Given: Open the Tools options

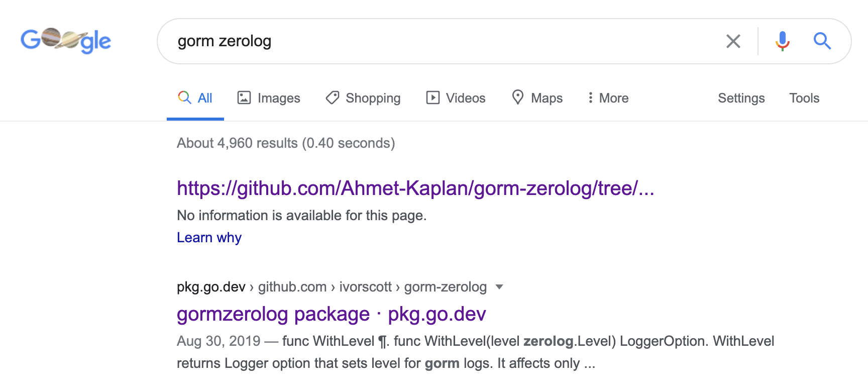Looking at the screenshot, I should click(x=804, y=98).
